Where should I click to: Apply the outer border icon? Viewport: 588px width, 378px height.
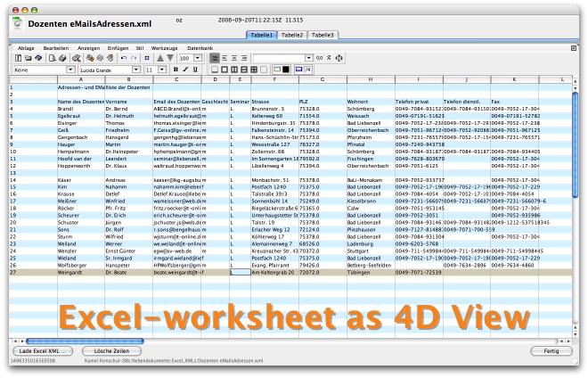click(225, 70)
